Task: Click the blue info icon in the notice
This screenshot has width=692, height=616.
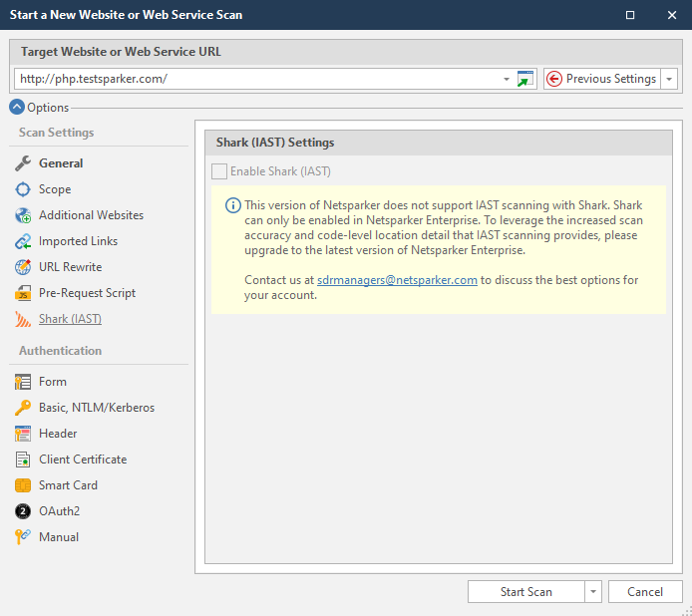Action: pyautogui.click(x=233, y=205)
